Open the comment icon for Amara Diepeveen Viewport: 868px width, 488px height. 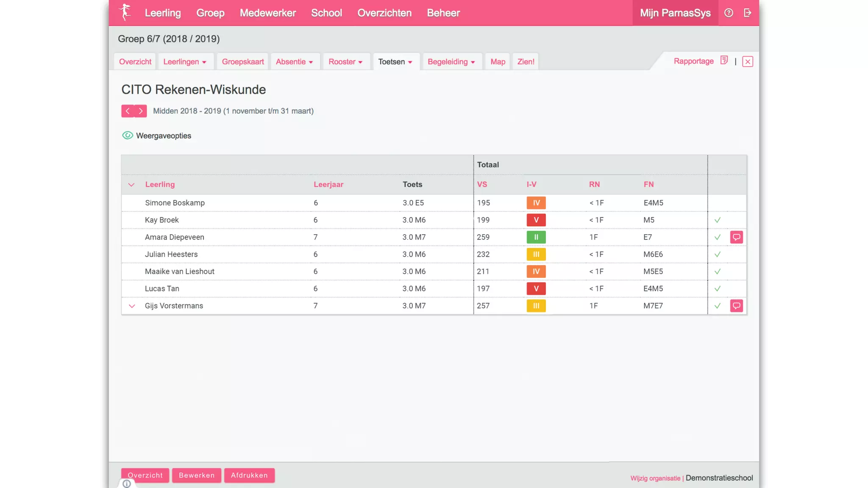[x=736, y=237]
